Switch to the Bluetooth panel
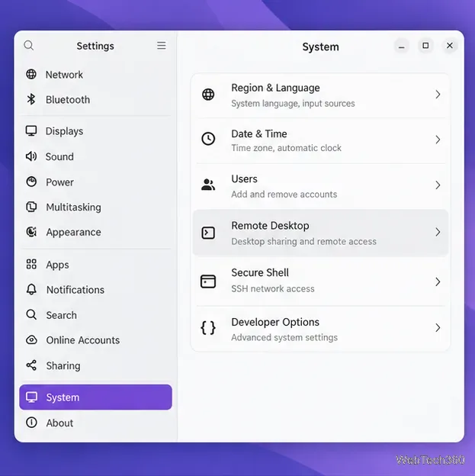 click(95, 100)
